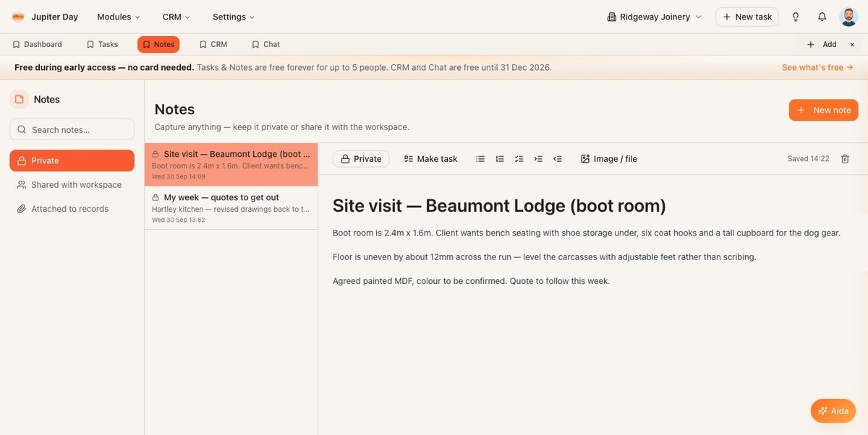This screenshot has height=435, width=868.
Task: Follow See what's free link
Action: click(x=817, y=67)
